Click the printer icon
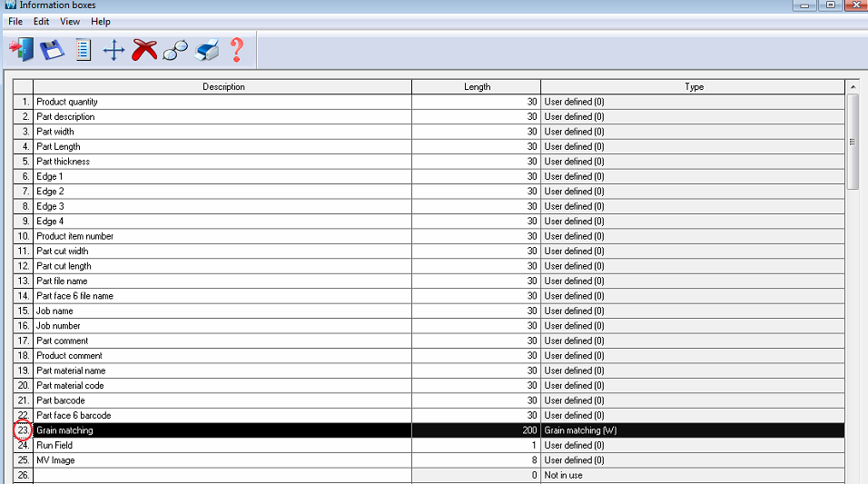The width and height of the screenshot is (868, 484). point(207,50)
